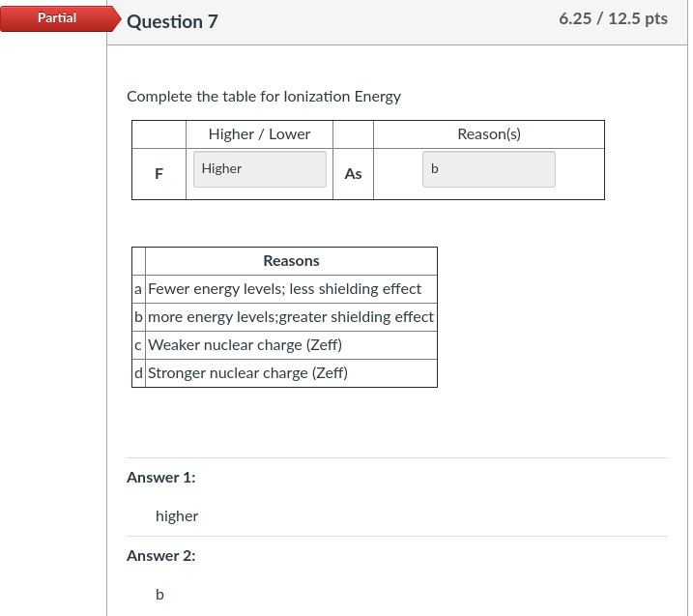The height and width of the screenshot is (616, 693).
Task: Click the red Partial status badge
Action: (57, 18)
